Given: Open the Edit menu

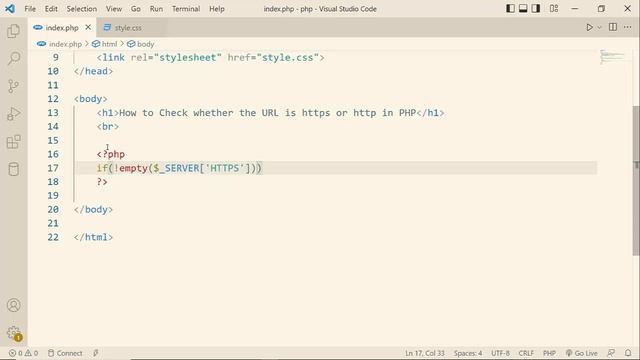Looking at the screenshot, I should tap(51, 9).
